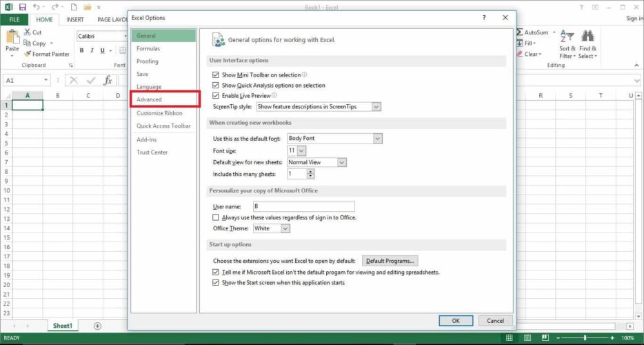Add a new sheet with the plus icon
Screen dimensions: 644x345
pyautogui.click(x=97, y=326)
